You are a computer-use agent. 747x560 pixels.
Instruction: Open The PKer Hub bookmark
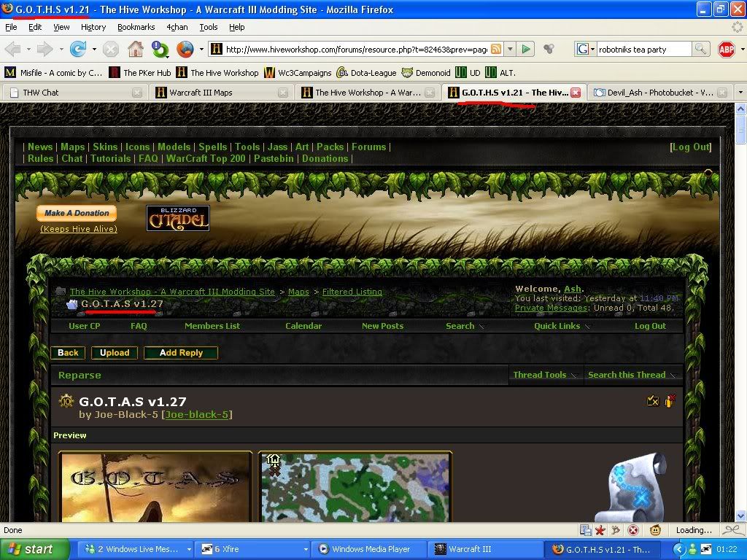(x=140, y=73)
